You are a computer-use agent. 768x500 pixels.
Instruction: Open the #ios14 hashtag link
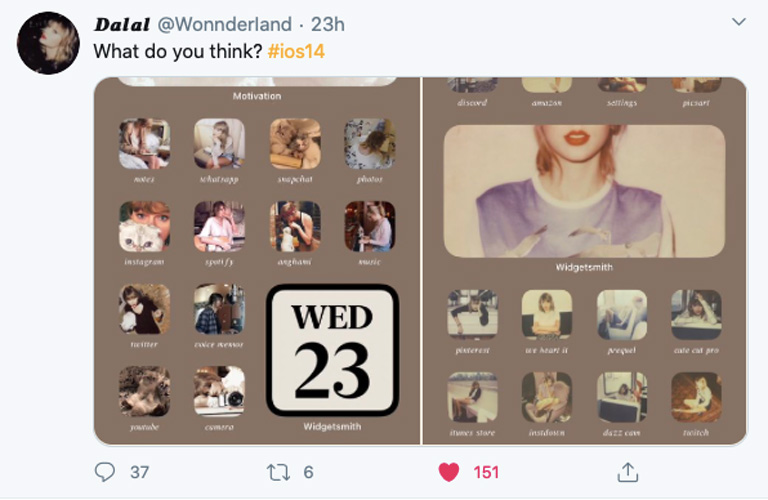pyautogui.click(x=296, y=51)
